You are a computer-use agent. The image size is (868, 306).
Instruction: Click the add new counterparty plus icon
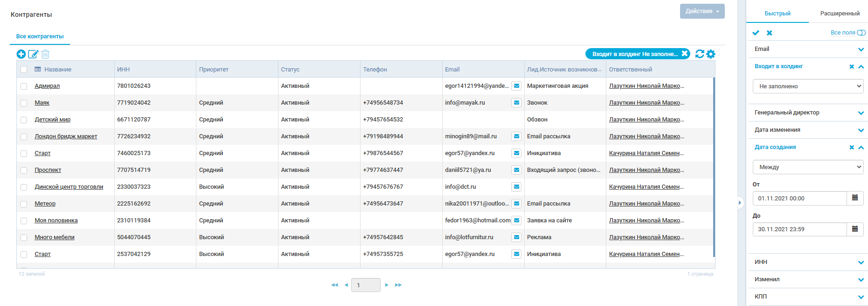21,54
